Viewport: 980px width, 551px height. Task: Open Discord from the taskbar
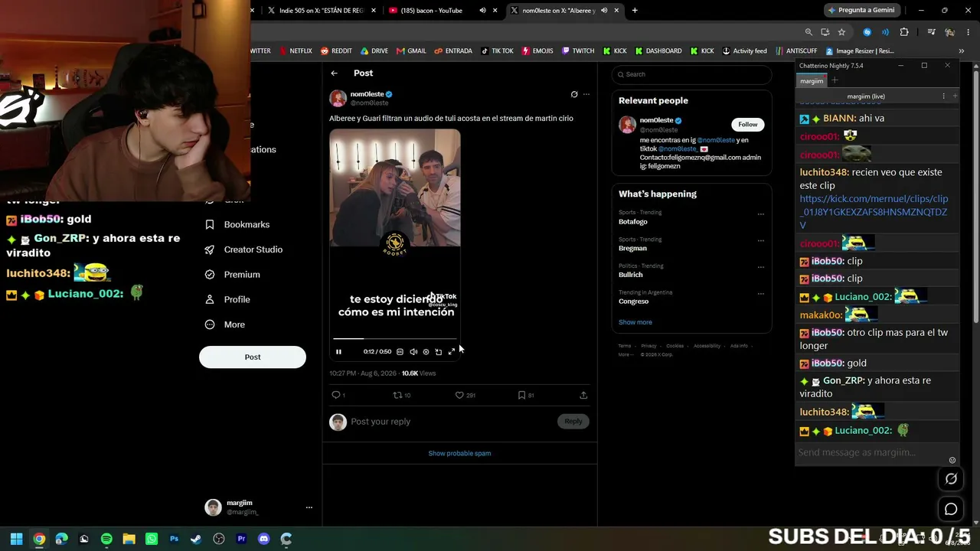point(264,539)
